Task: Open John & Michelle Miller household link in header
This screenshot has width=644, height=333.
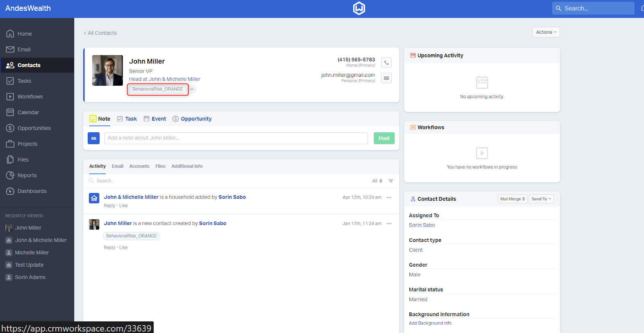Action: (175, 79)
